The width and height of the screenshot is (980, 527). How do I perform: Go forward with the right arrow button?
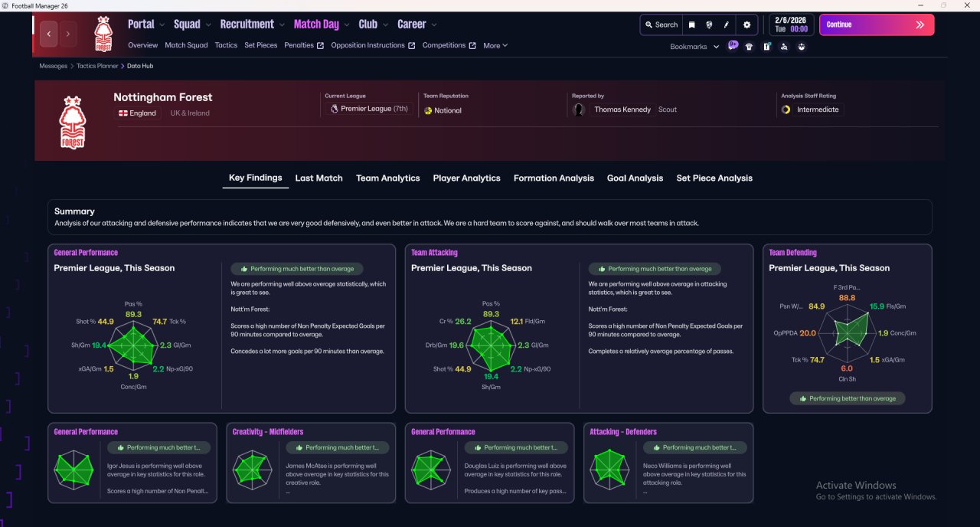pyautogui.click(x=68, y=34)
